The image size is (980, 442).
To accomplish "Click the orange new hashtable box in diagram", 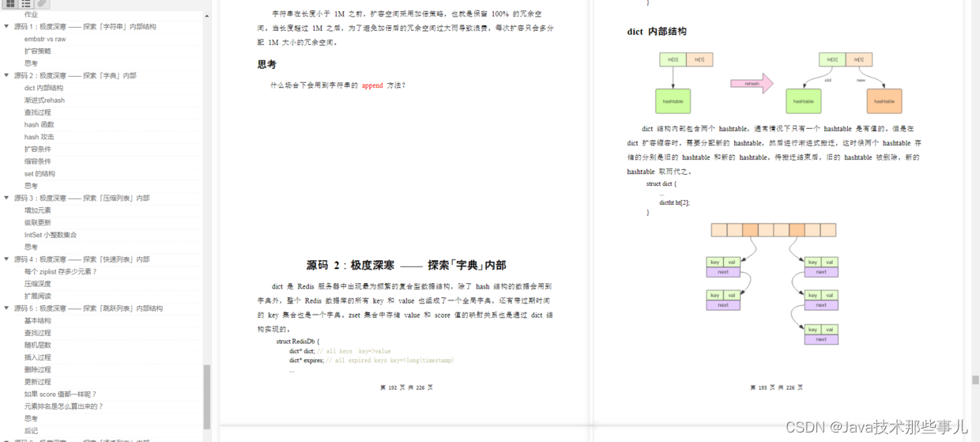I will [884, 101].
